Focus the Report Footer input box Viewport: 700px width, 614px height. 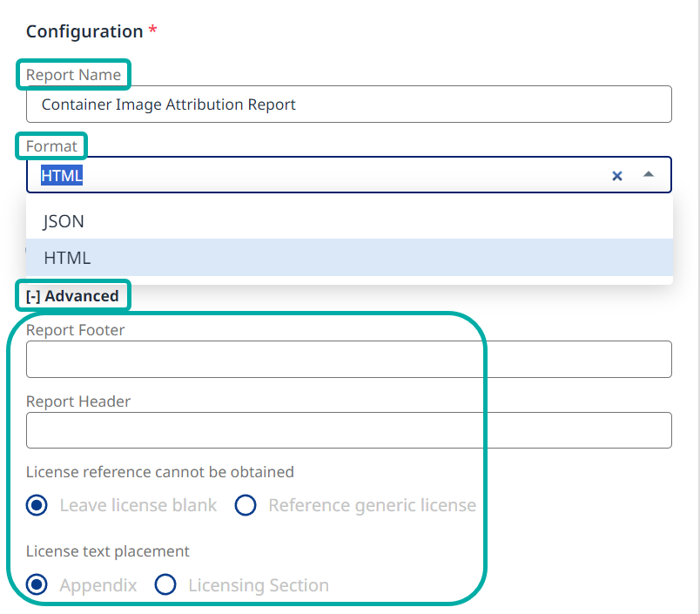click(348, 359)
